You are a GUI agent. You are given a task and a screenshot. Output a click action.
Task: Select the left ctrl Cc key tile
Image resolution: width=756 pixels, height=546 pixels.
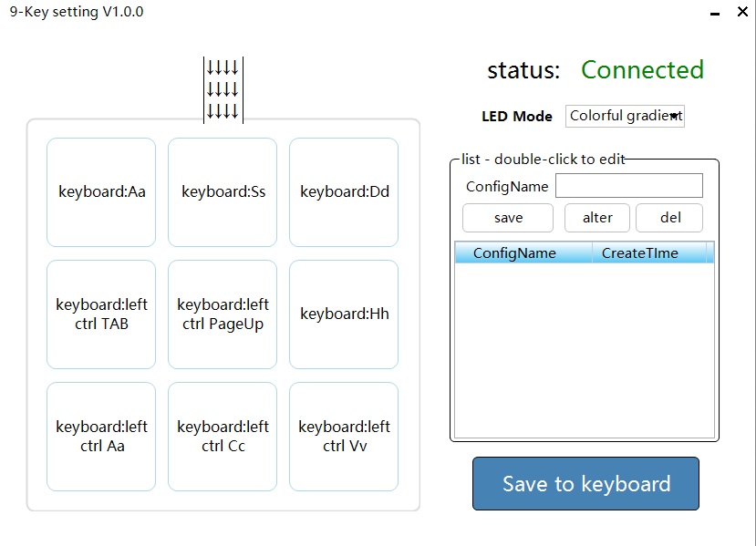click(x=223, y=437)
